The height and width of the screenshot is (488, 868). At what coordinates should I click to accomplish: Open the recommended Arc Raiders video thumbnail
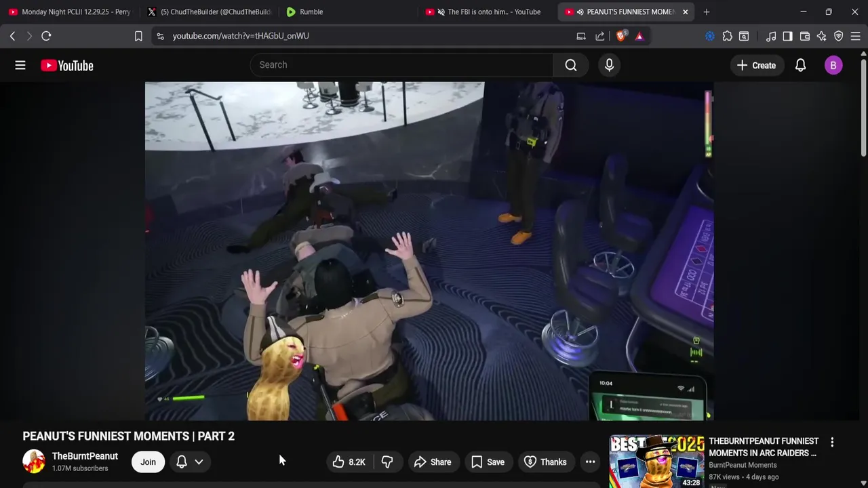click(x=656, y=462)
